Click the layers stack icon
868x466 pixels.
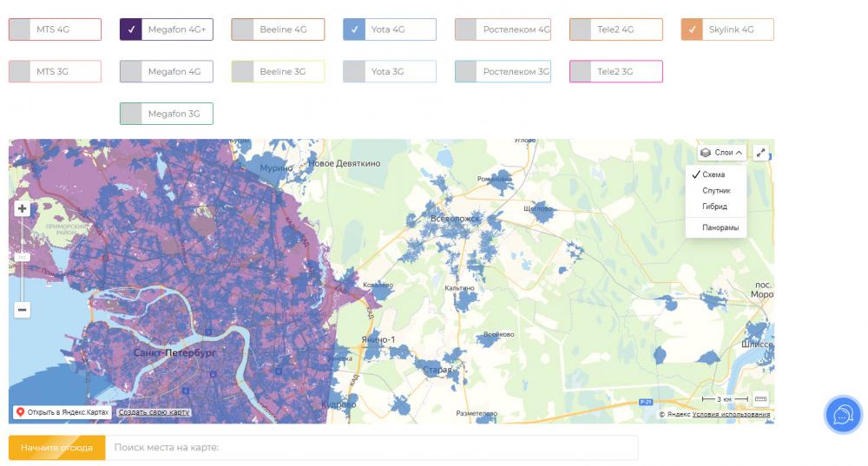pyautogui.click(x=706, y=153)
